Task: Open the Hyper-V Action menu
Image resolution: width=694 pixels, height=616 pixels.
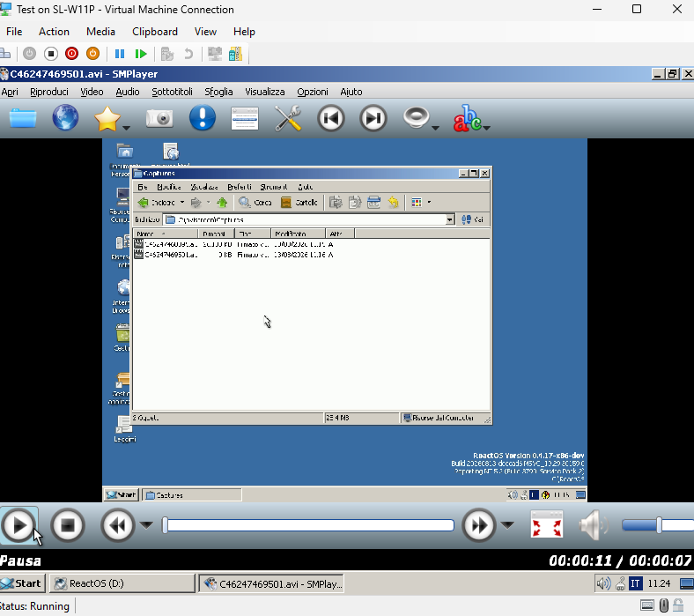Action: coord(54,32)
